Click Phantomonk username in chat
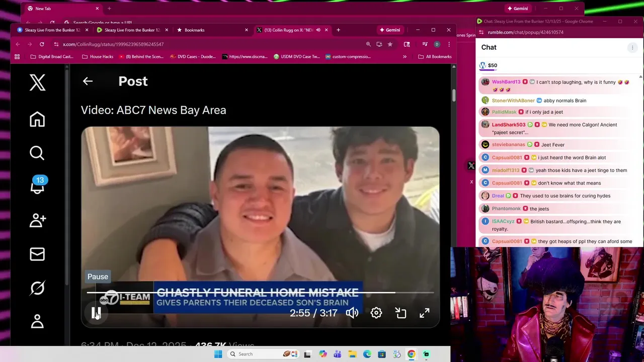Image resolution: width=644 pixels, height=362 pixels. (x=506, y=209)
